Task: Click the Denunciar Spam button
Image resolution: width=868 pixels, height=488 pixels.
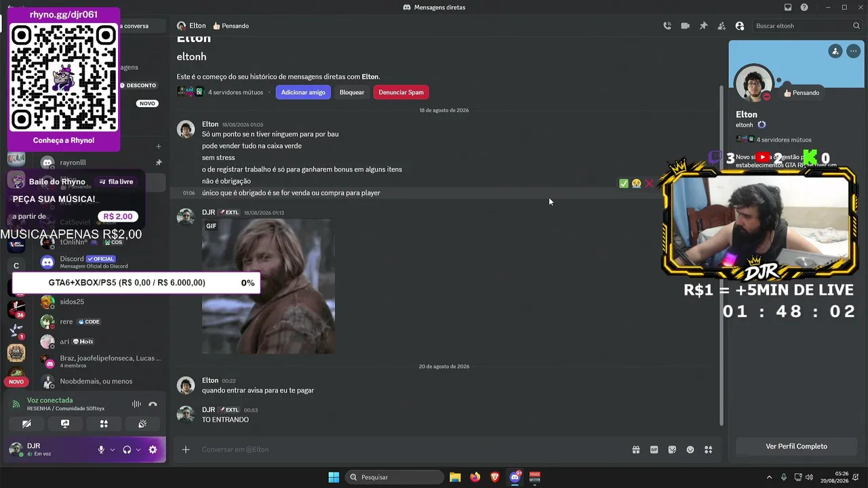Action: (x=401, y=92)
